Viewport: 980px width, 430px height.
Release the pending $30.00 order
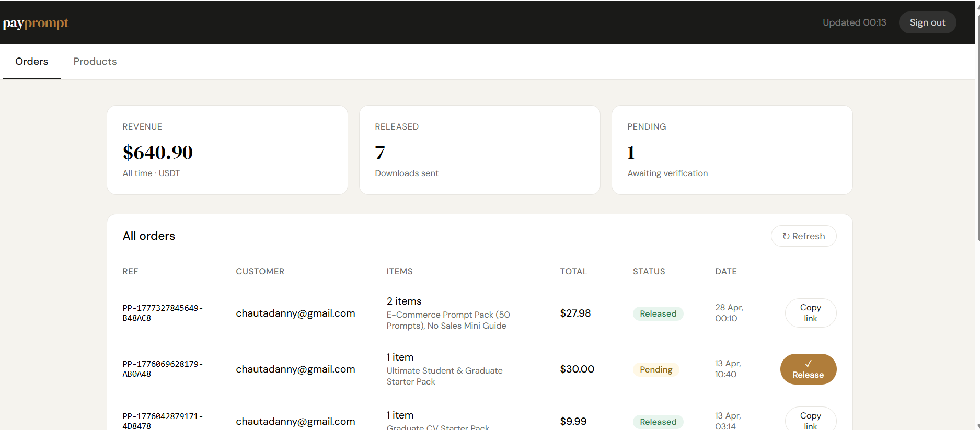[808, 369]
